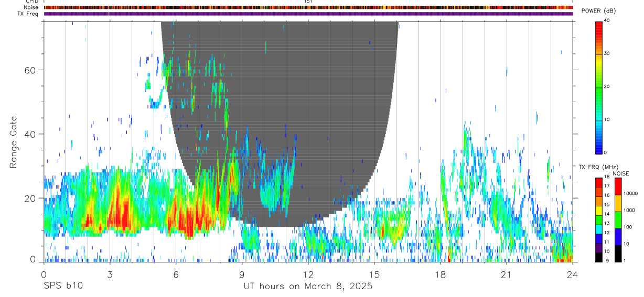This screenshot has height=297, width=644.
Task: Click the 151 CPID value at the top
Action: point(308,2)
